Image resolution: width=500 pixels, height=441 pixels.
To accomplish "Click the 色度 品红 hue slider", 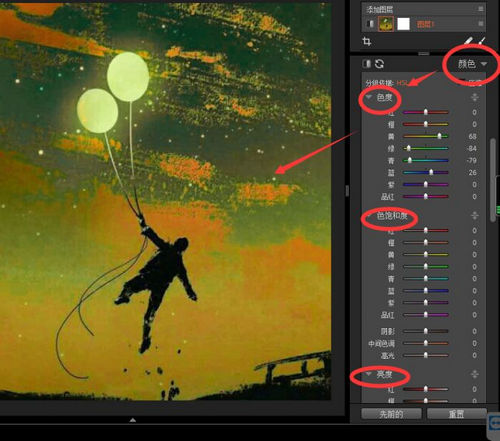I will point(426,197).
